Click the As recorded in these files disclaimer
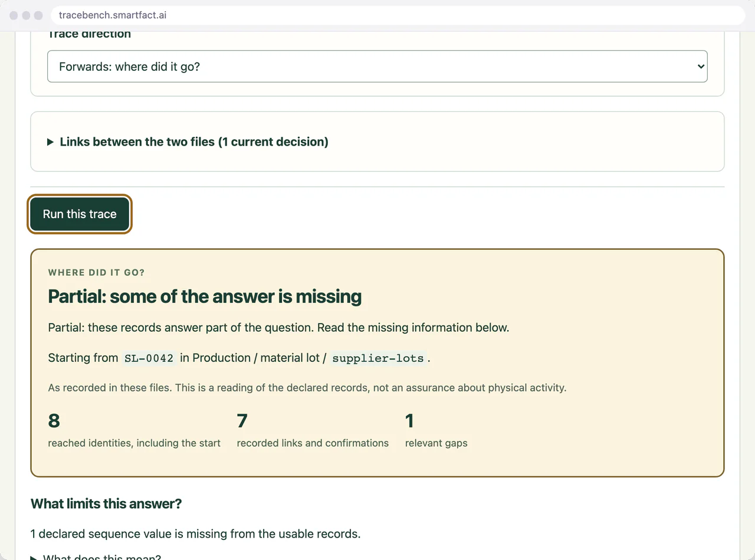755x560 pixels. [307, 388]
